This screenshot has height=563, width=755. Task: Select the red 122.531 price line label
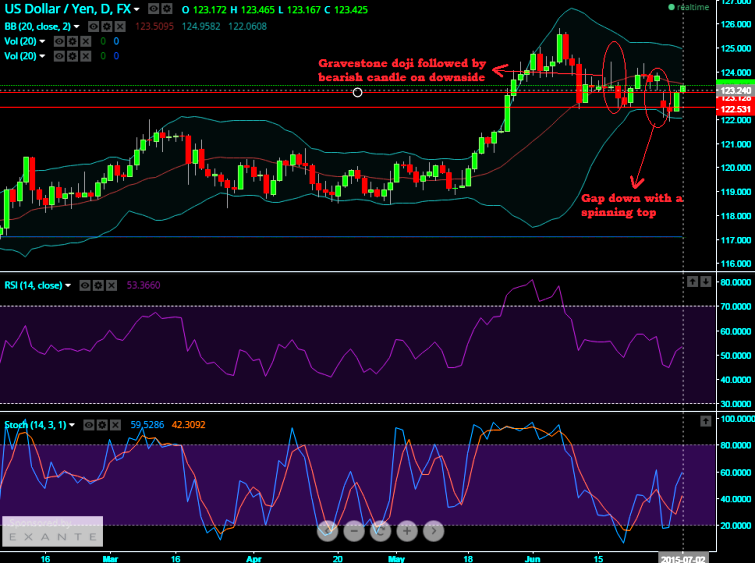tap(735, 109)
